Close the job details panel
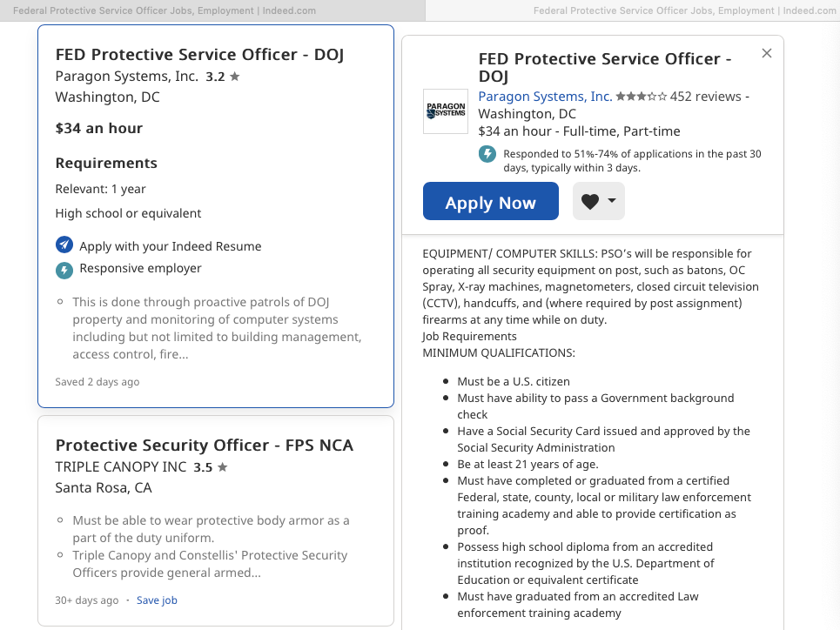This screenshot has width=840, height=630. 767,53
